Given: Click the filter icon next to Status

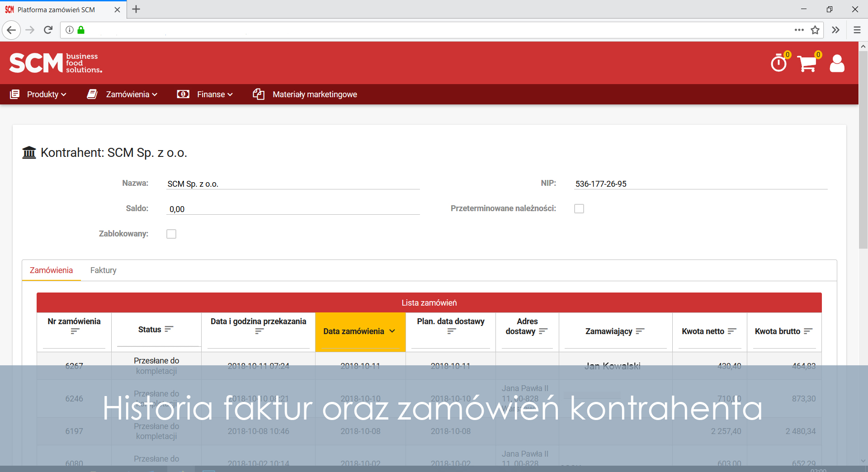Looking at the screenshot, I should (x=169, y=329).
